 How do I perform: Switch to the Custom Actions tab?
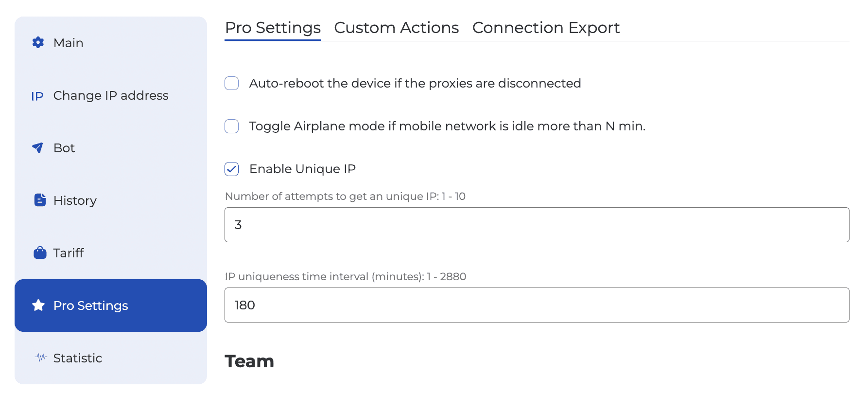396,28
